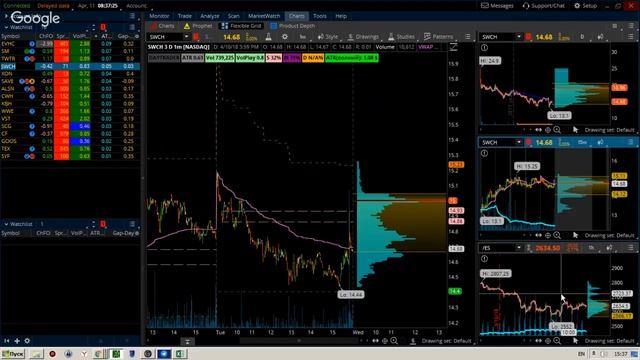640x360 pixels.
Task: Click Drawing set: Default under main chart
Action: tap(446, 340)
